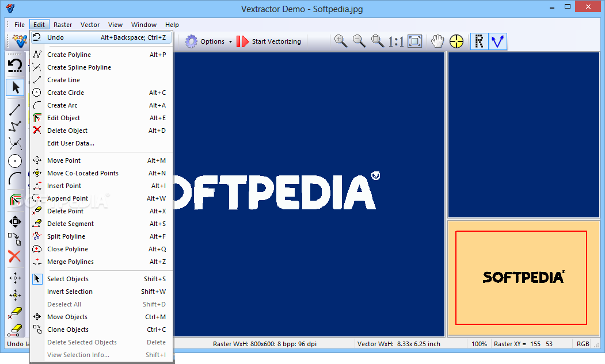Close the Edit menu via its header
Screen dimensions: 605x364
pyautogui.click(x=39, y=25)
